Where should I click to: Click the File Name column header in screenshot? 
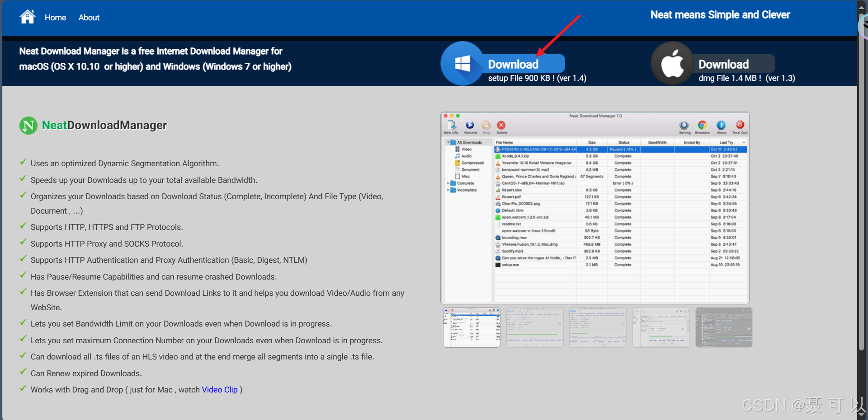[535, 142]
